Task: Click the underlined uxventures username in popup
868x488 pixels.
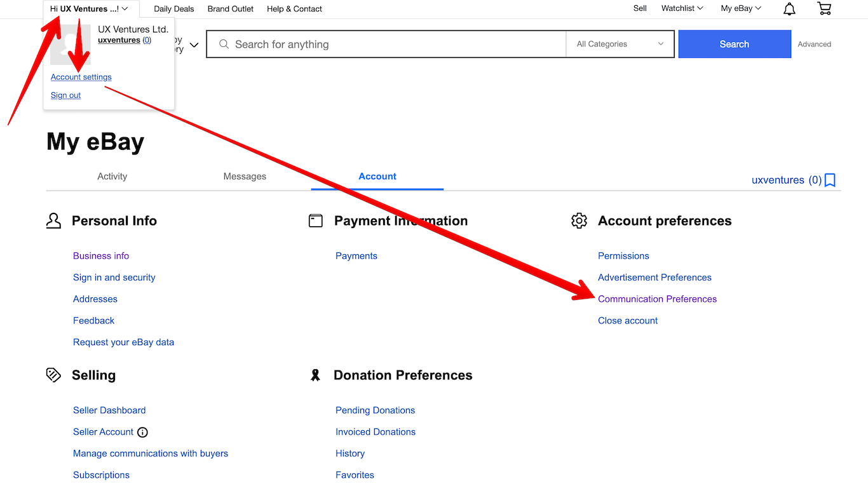Action: pos(119,40)
